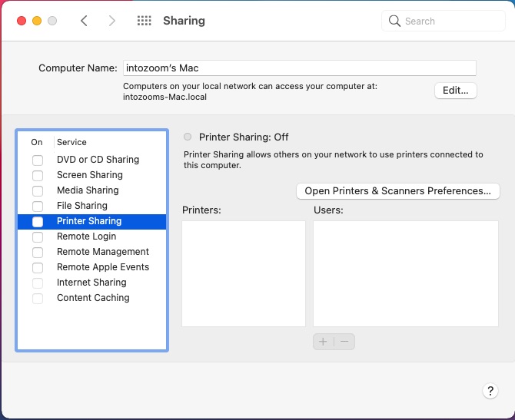The height and width of the screenshot is (420, 515).
Task: Check the Printer Sharing checkbox
Action: coord(38,221)
